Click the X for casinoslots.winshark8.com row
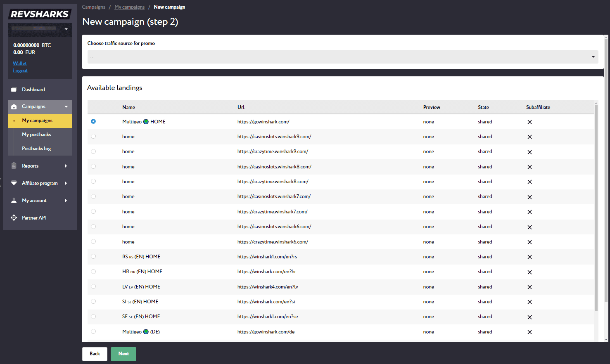 (529, 167)
